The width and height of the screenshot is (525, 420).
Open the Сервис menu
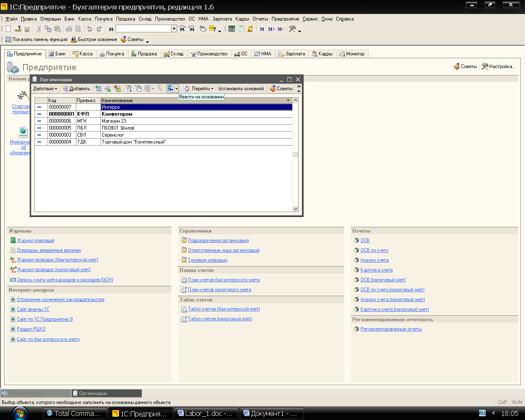310,19
